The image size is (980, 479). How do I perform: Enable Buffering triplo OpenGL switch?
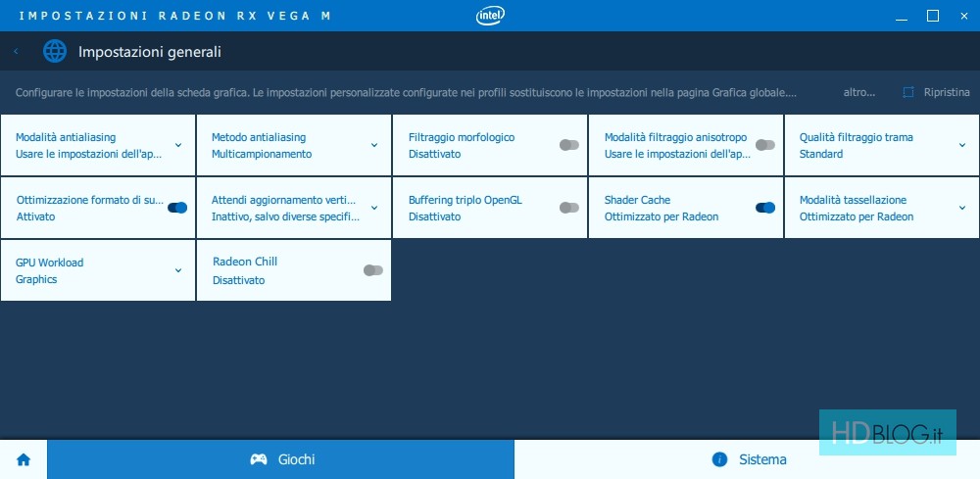point(568,208)
